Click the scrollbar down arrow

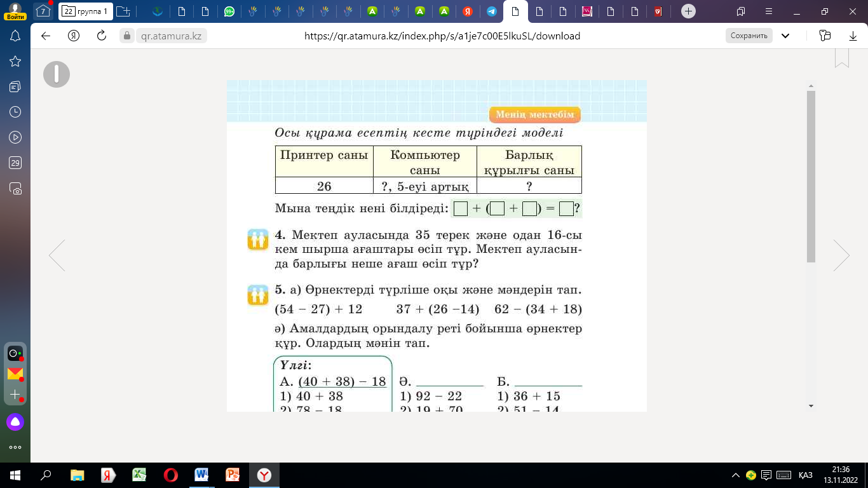(x=811, y=405)
